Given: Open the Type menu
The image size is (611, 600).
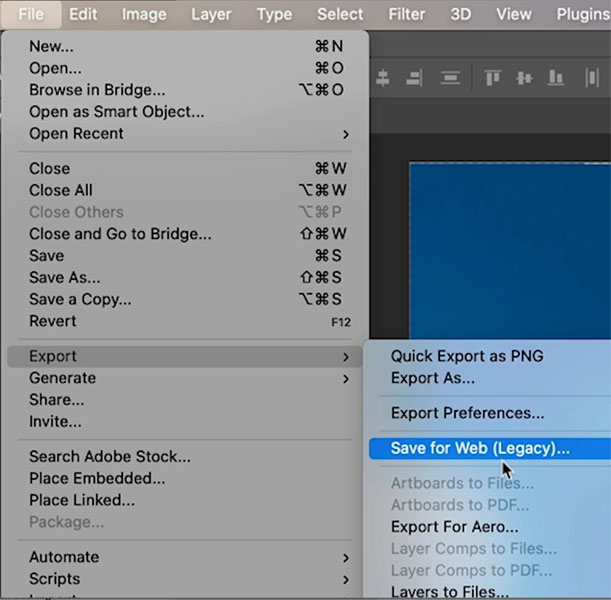Looking at the screenshot, I should pyautogui.click(x=274, y=14).
